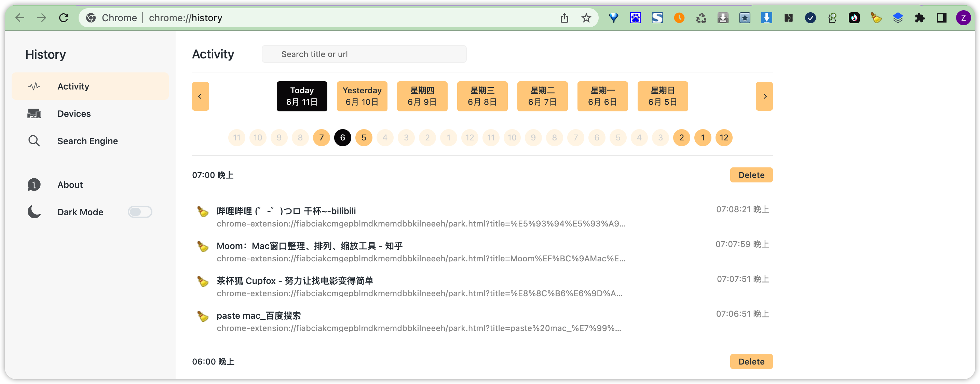Open Devices in the sidebar
Viewport: 980px width, 384px height.
pos(74,114)
